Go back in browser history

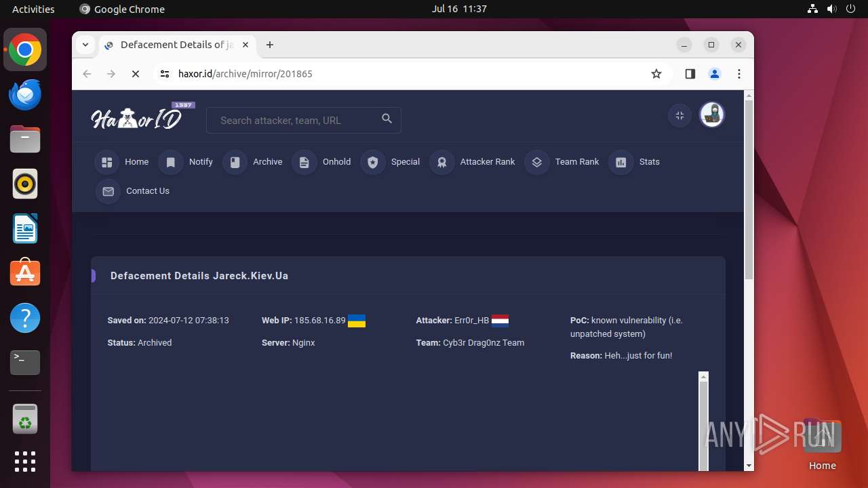(x=87, y=74)
